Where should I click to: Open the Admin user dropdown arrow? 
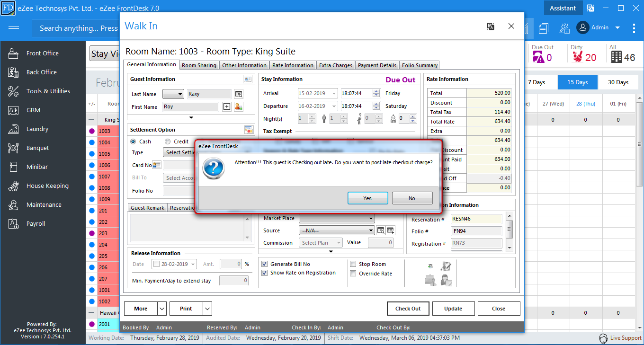pos(617,28)
